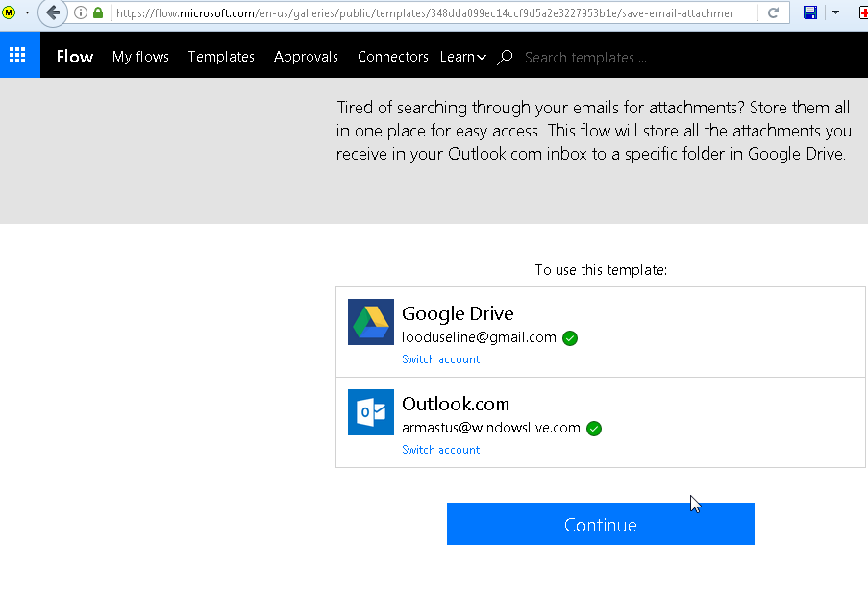This screenshot has width=868, height=593.
Task: Switch account for Outlook.com
Action: click(440, 450)
